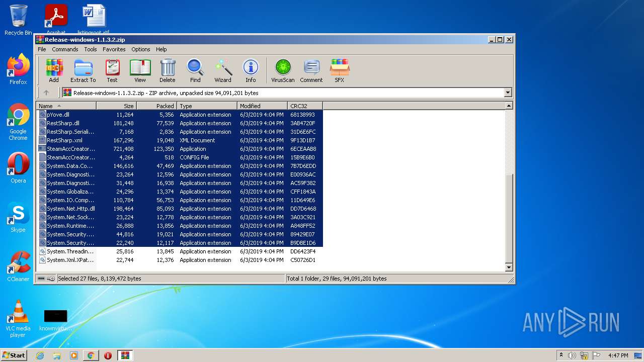Launch the Wizard tool

[223, 70]
